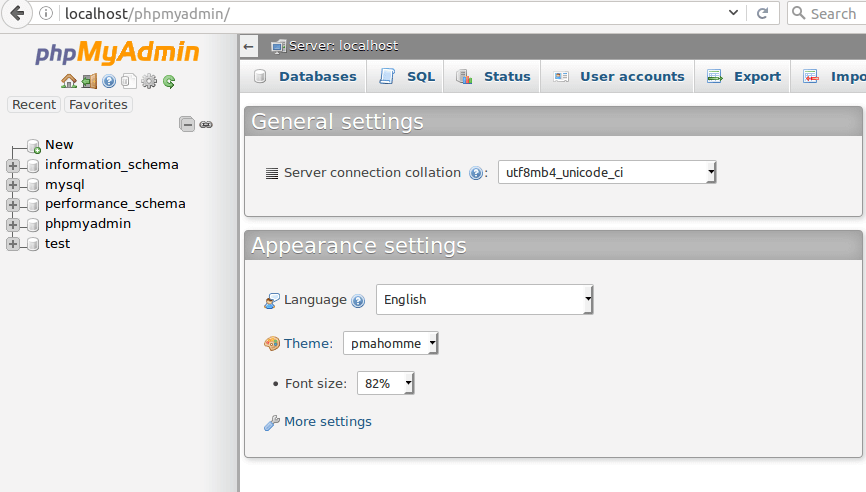
Task: Click help icon beside Server connection collation
Action: tap(476, 173)
